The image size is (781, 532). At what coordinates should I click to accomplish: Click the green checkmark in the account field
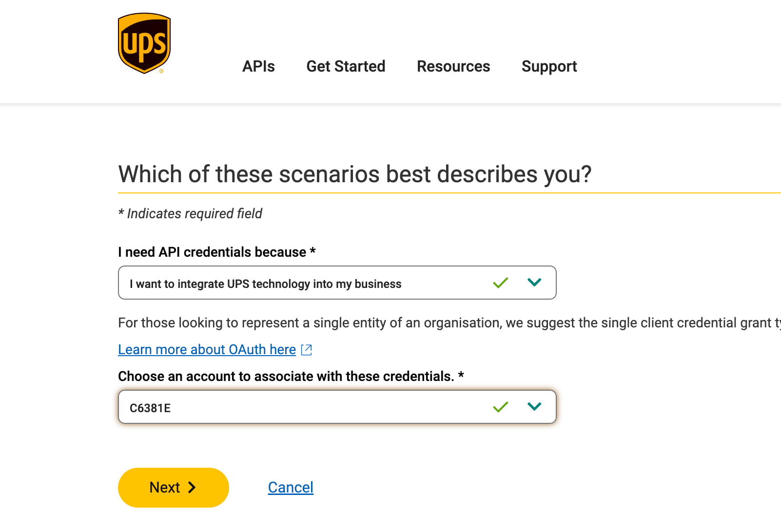(x=500, y=407)
